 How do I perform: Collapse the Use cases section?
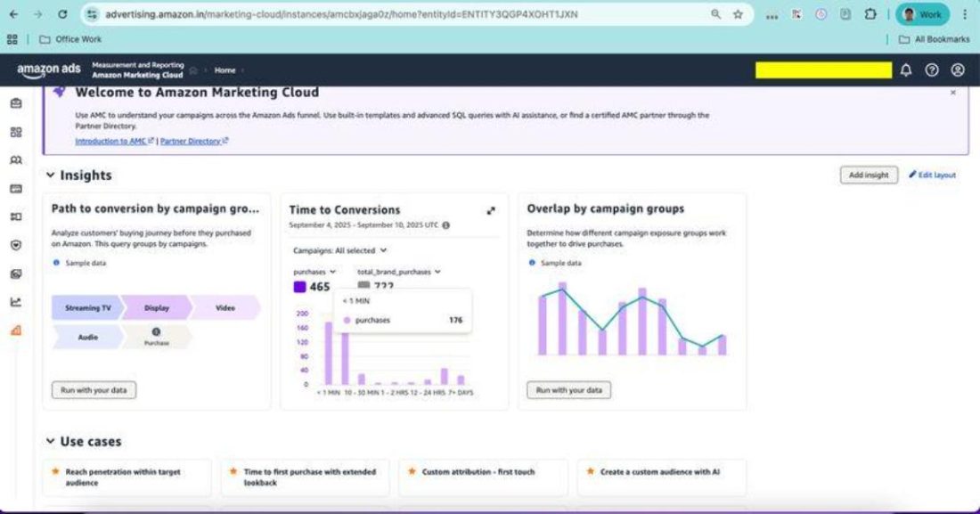point(51,442)
